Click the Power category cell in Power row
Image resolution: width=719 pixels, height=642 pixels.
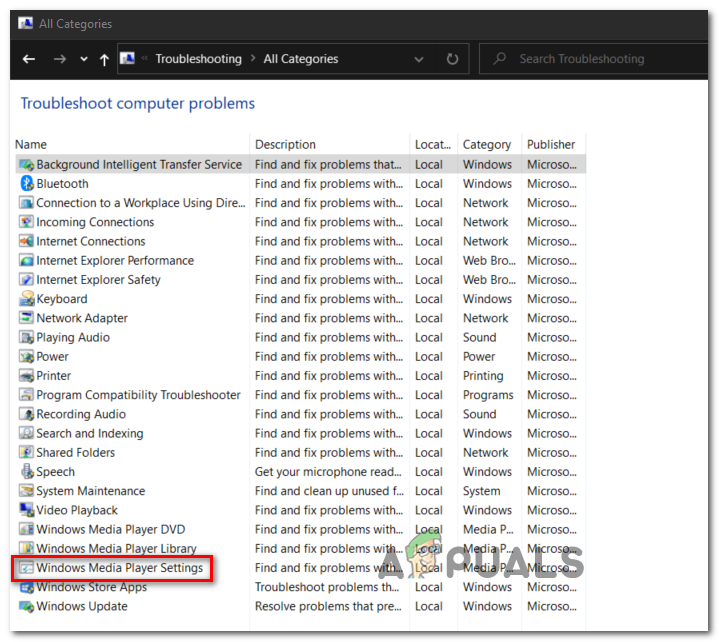tap(479, 356)
